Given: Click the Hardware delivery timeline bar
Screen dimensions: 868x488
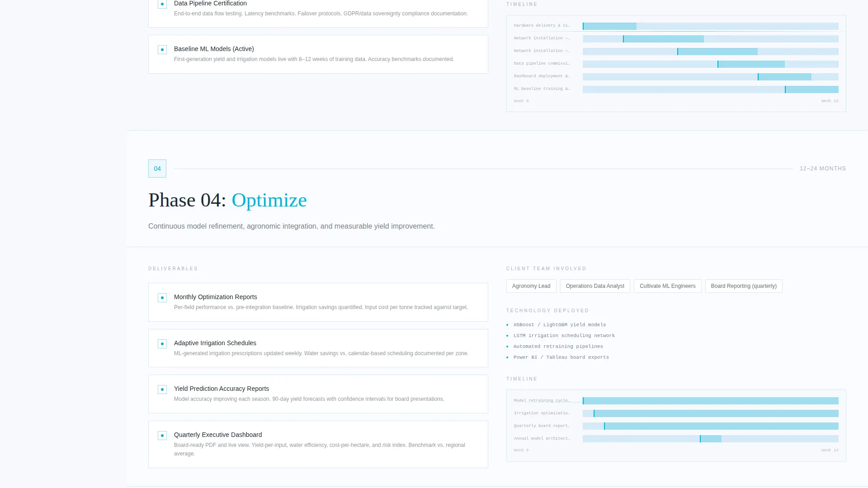Looking at the screenshot, I should (609, 26).
